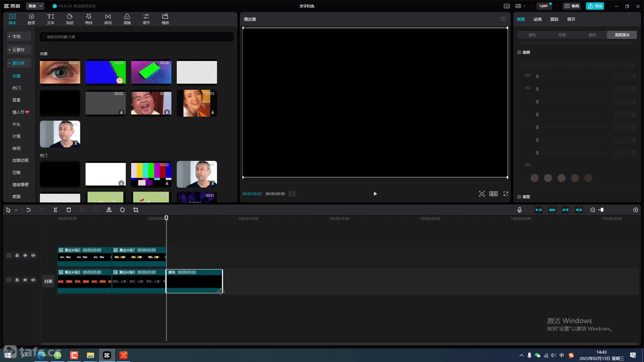Switch to the 调节 tab in right panel
The width and height of the screenshot is (644, 362).
(x=571, y=19)
